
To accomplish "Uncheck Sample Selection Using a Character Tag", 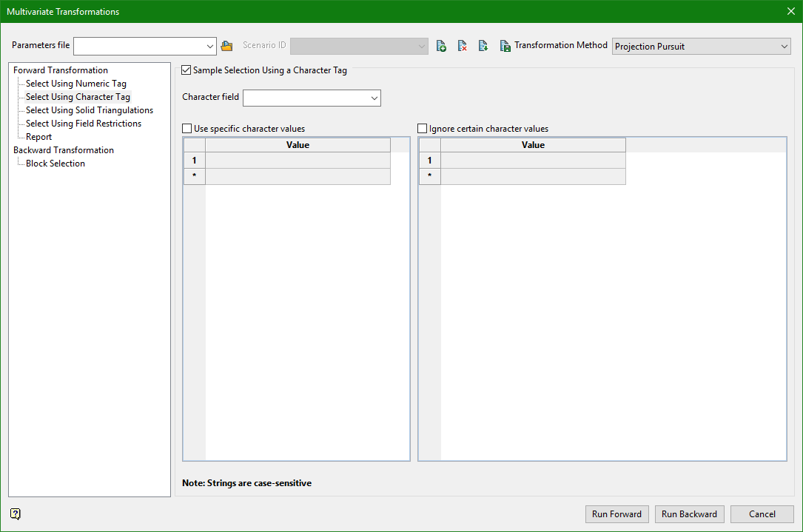I will click(187, 71).
